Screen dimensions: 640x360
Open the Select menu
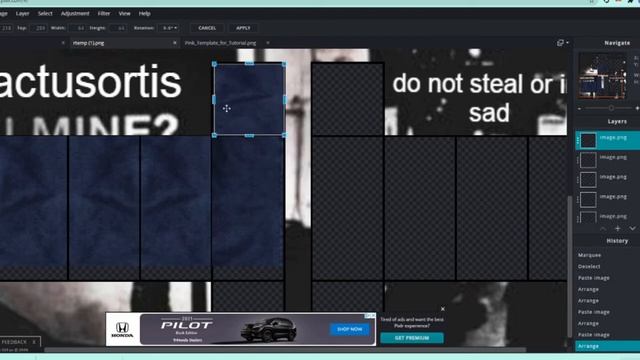(x=45, y=13)
